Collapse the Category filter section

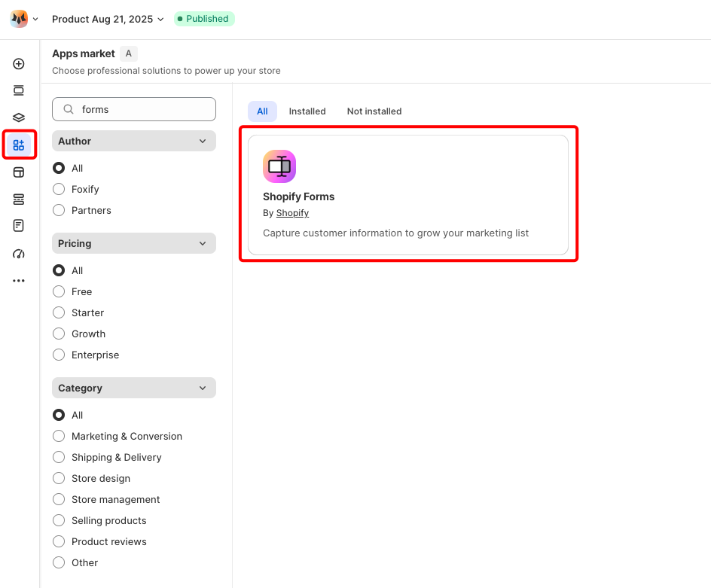(x=134, y=388)
